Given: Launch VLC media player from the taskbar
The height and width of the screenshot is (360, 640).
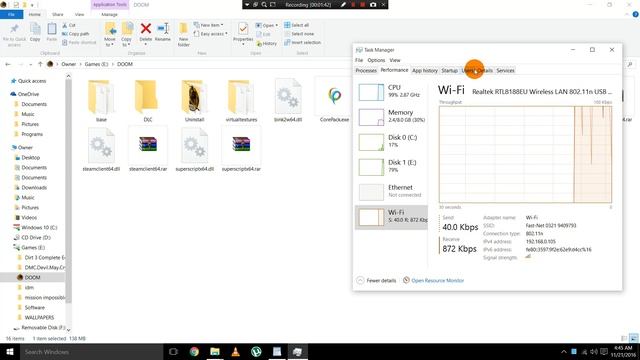Looking at the screenshot, I should pyautogui.click(x=236, y=351).
